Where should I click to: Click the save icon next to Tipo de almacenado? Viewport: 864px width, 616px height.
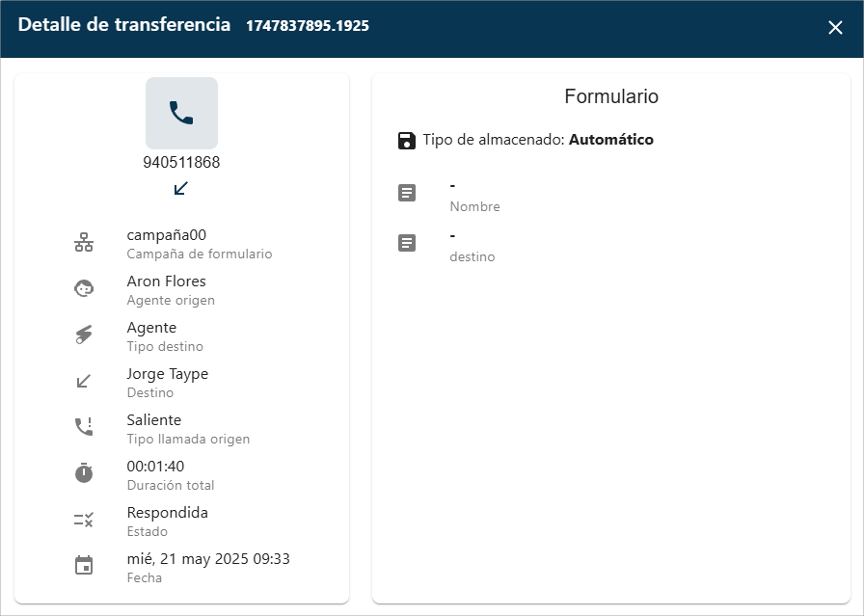pos(406,139)
